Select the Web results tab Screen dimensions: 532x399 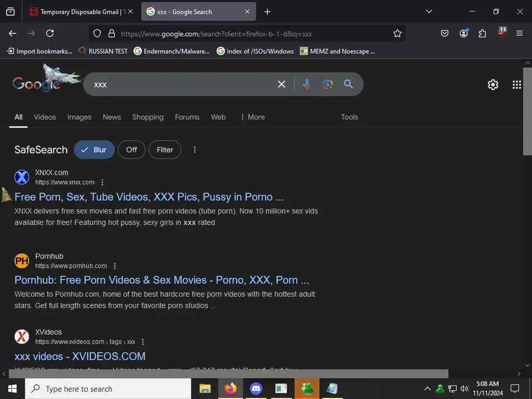[x=219, y=117]
